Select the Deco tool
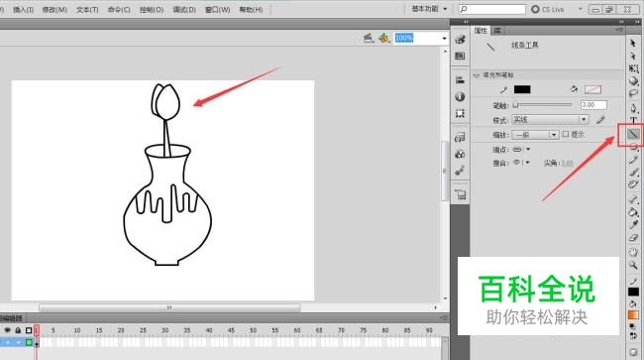 tap(633, 184)
